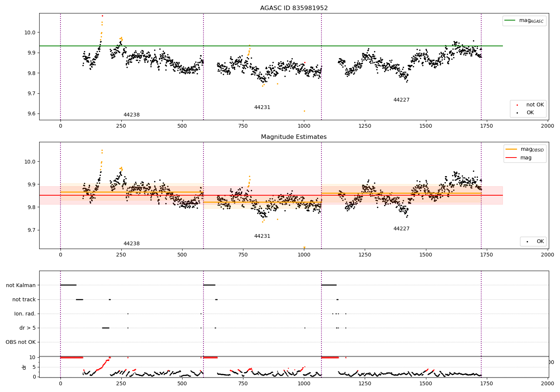Click obsid label 44238 in Magnitude Estimates plot
This screenshot has width=560, height=392.
pyautogui.click(x=131, y=244)
